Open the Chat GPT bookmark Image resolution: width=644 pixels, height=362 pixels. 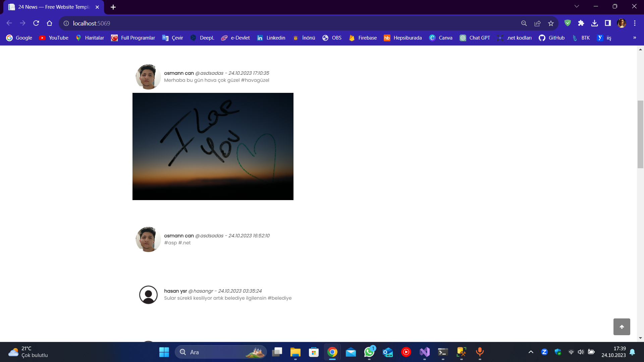point(475,38)
